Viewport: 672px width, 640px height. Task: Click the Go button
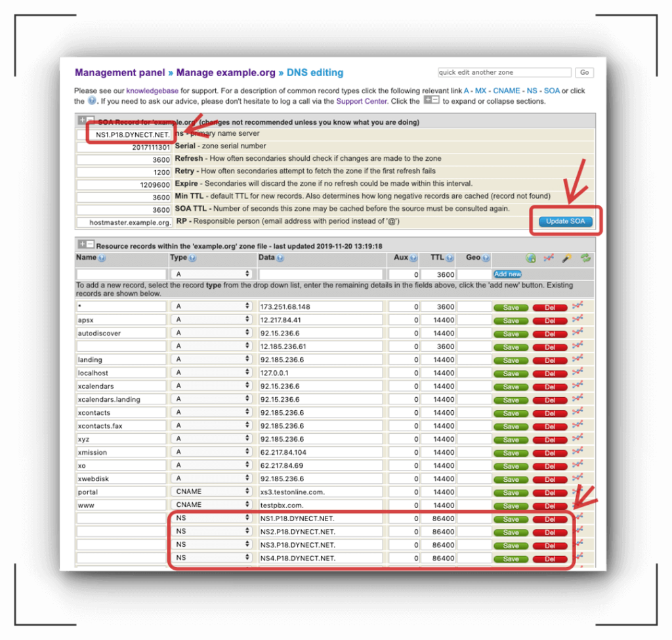click(x=584, y=72)
